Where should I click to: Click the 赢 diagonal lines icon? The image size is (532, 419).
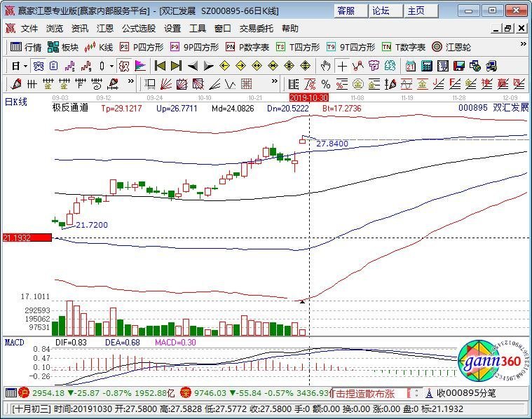pos(503,84)
